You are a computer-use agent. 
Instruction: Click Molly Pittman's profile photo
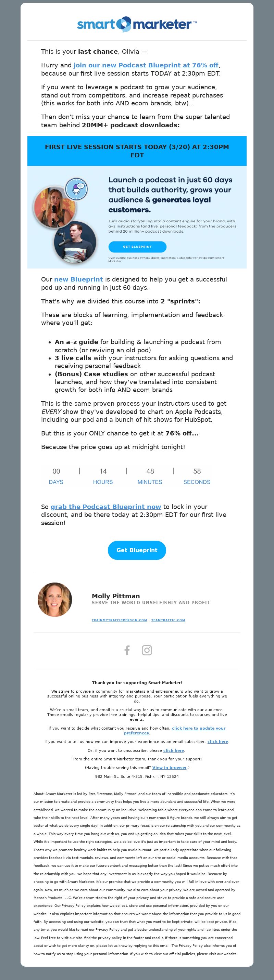[55, 600]
